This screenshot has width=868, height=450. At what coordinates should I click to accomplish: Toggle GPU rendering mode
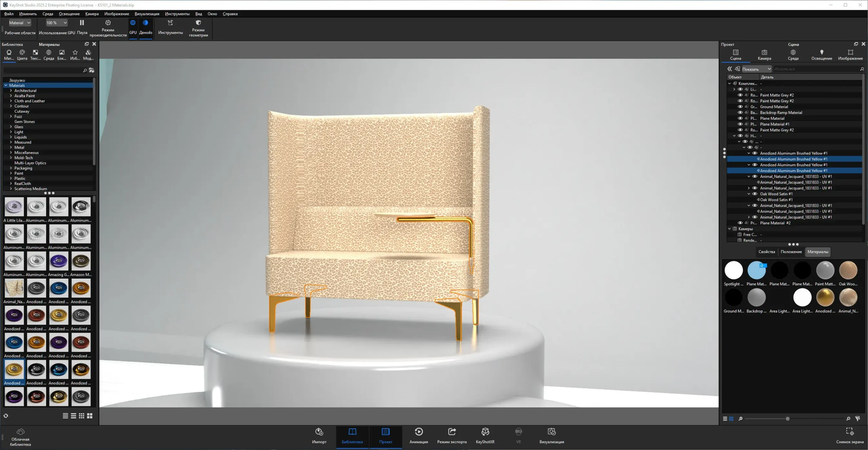pos(133,23)
